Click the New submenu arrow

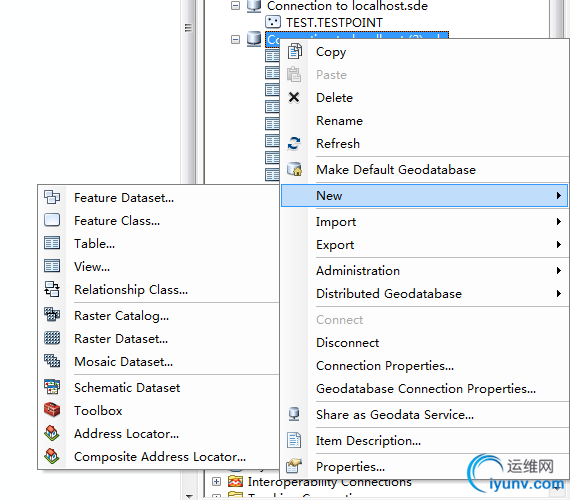point(559,196)
